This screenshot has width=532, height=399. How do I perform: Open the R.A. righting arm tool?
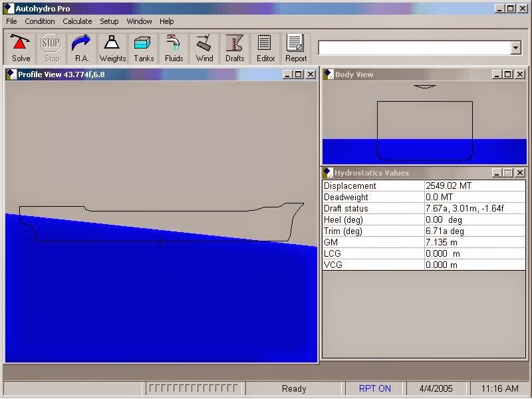tap(81, 47)
